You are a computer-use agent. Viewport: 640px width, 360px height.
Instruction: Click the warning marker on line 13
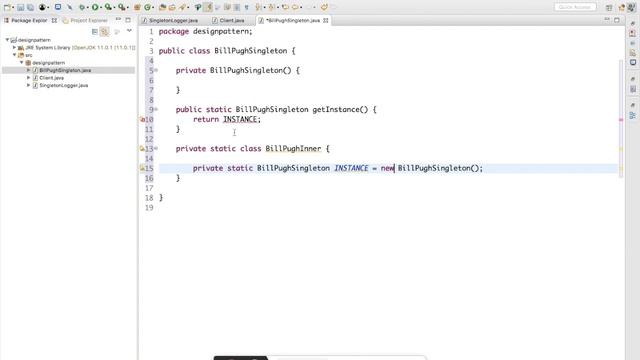point(142,149)
